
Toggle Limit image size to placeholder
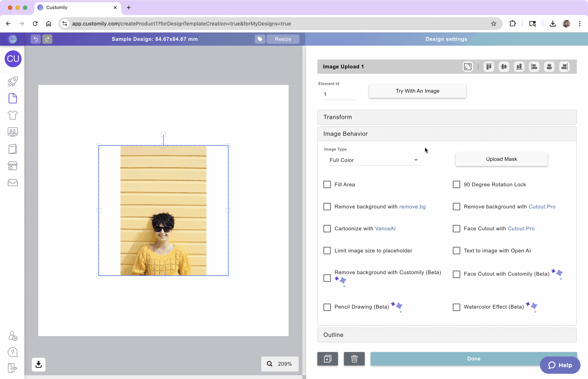tap(327, 251)
